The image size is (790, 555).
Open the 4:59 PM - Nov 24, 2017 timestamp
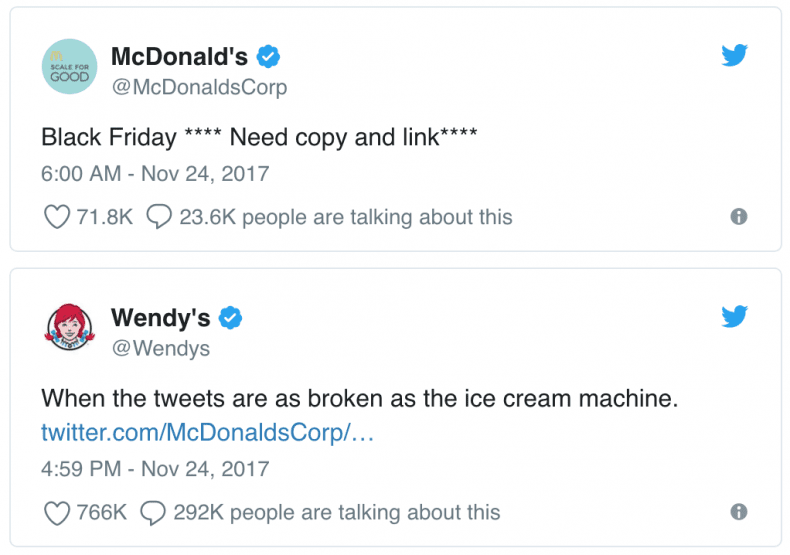[155, 468]
